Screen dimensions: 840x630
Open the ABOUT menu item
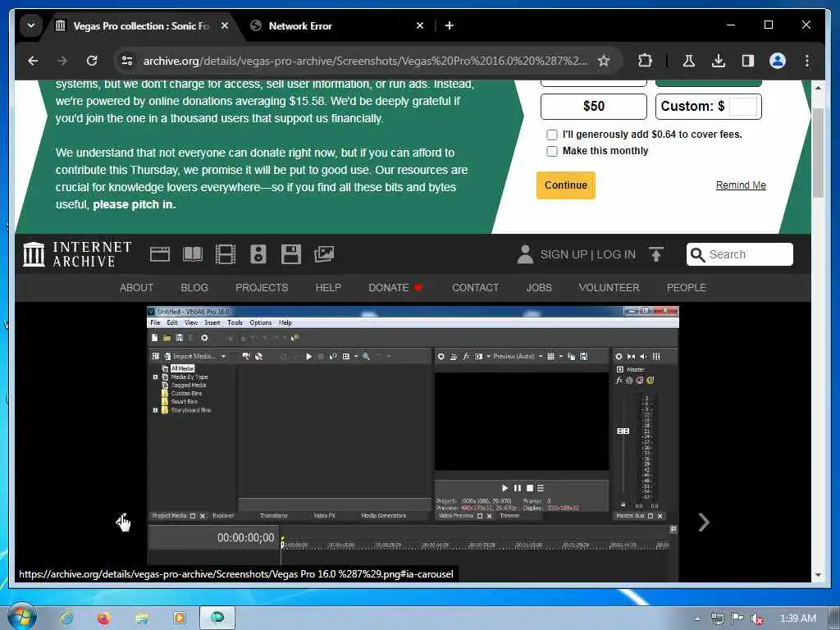coord(137,288)
